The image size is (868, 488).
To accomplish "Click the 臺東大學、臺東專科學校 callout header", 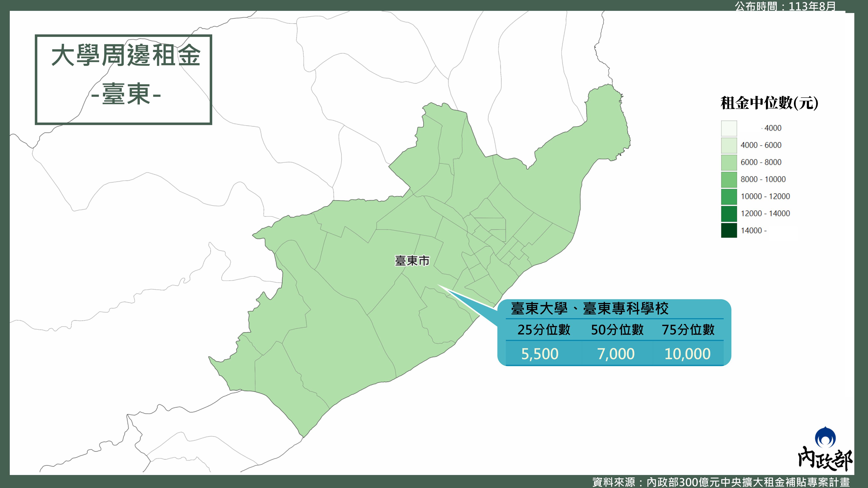I will 590,308.
